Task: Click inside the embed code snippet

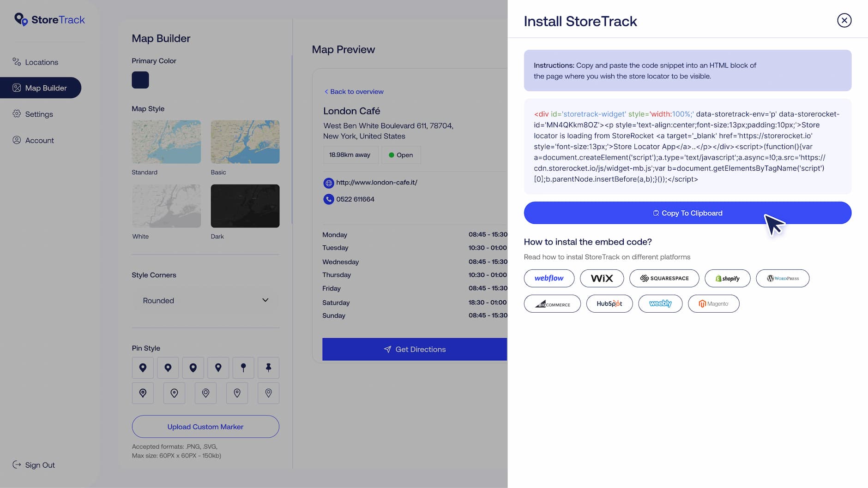Action: point(687,146)
